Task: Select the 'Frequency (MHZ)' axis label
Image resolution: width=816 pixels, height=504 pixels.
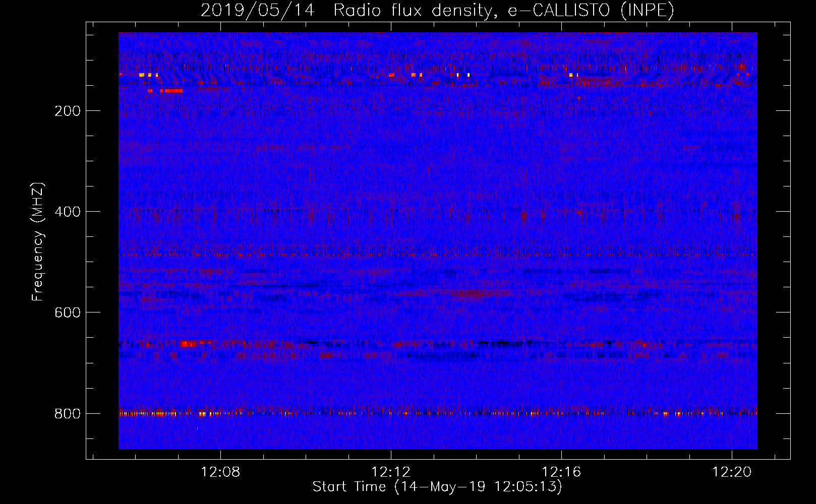Action: (x=38, y=242)
